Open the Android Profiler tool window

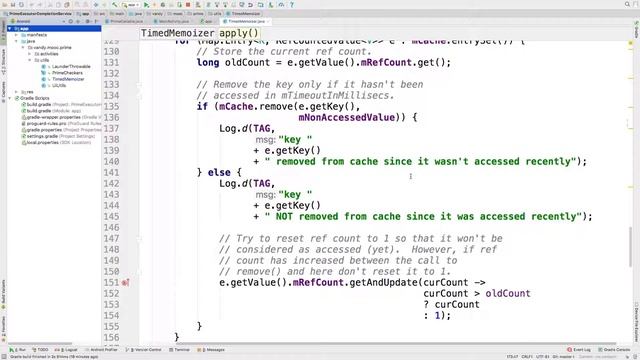click(101, 350)
